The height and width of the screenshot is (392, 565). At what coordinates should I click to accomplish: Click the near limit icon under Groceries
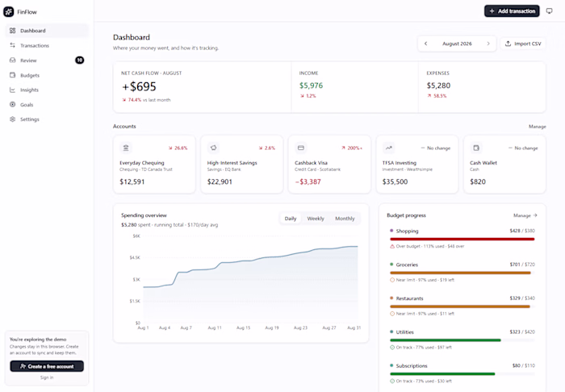click(392, 280)
